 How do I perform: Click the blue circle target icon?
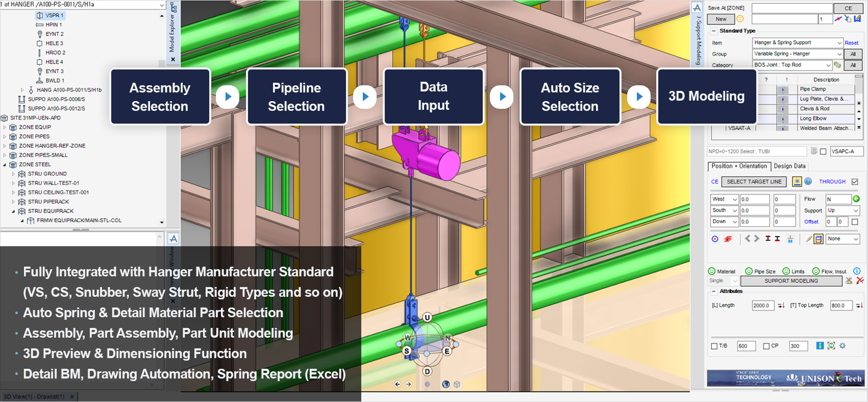(x=715, y=239)
